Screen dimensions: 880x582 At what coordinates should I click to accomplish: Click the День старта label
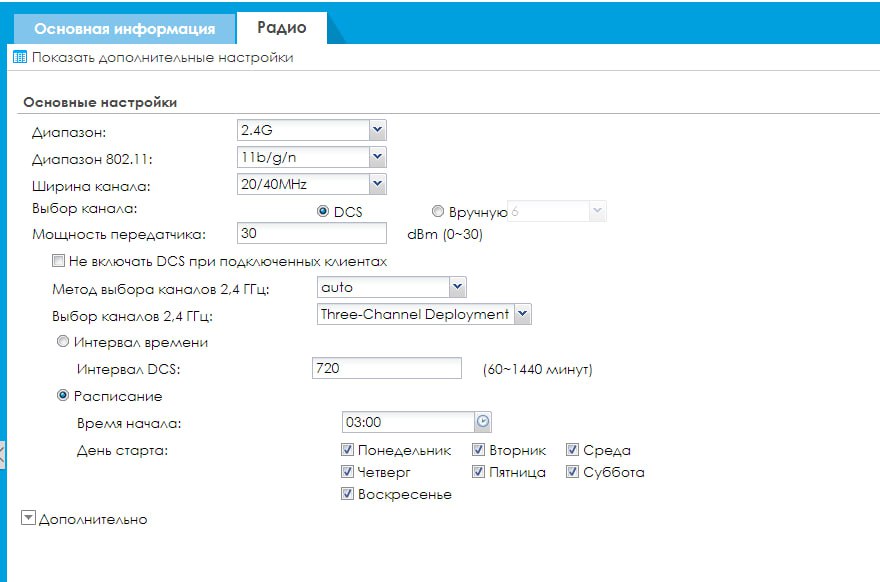[x=122, y=450]
